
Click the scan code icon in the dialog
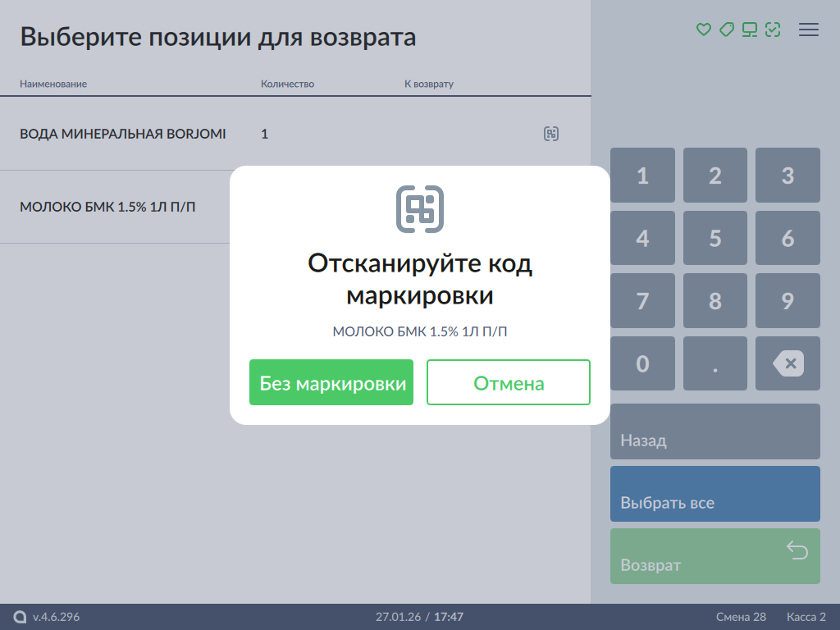(420, 209)
